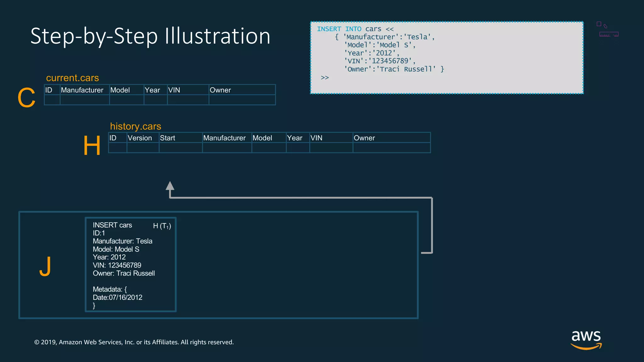Click the pink ruler icon

click(x=609, y=34)
